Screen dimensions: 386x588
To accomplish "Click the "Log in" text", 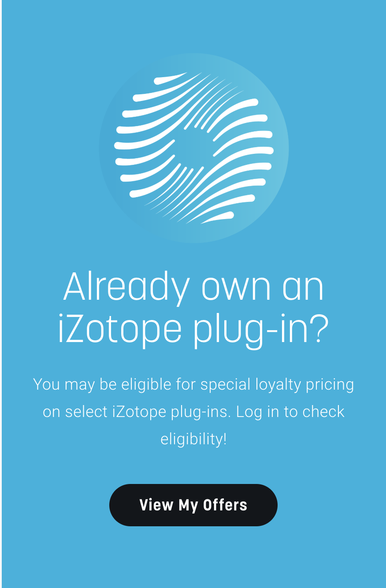I will click(257, 412).
